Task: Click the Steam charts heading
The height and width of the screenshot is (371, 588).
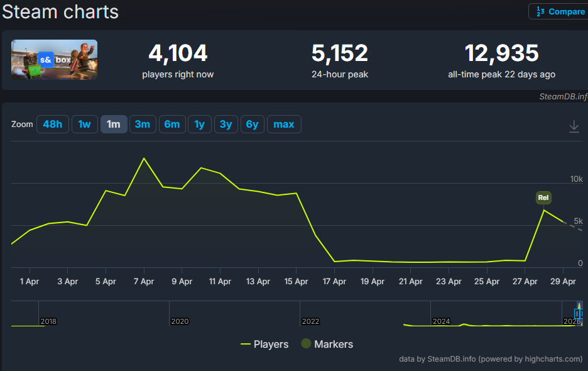Action: tap(60, 12)
